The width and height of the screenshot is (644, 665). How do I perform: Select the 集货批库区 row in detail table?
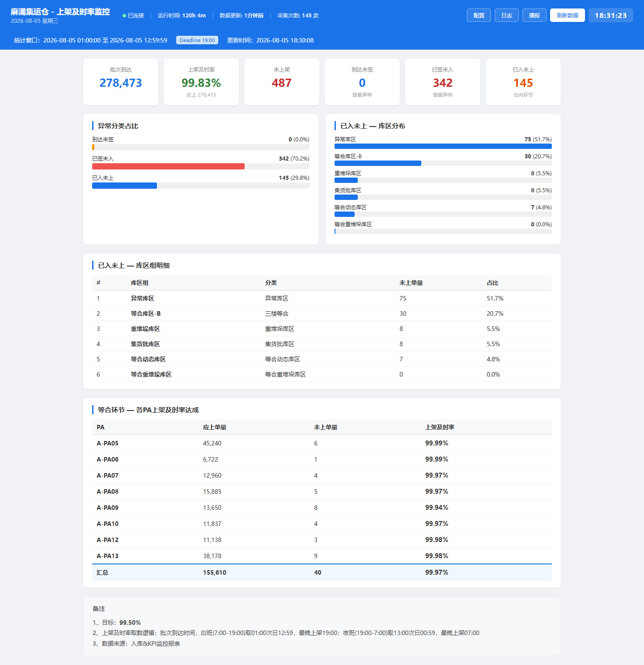(322, 344)
